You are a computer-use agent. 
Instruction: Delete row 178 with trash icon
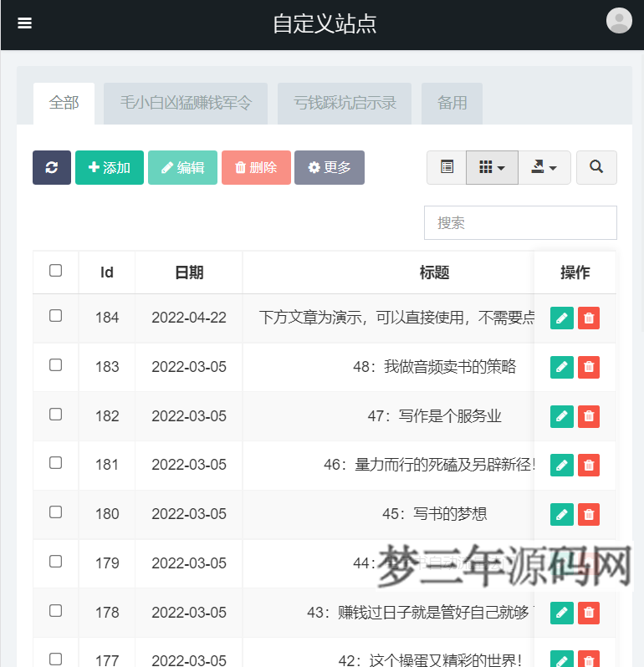[x=589, y=613]
